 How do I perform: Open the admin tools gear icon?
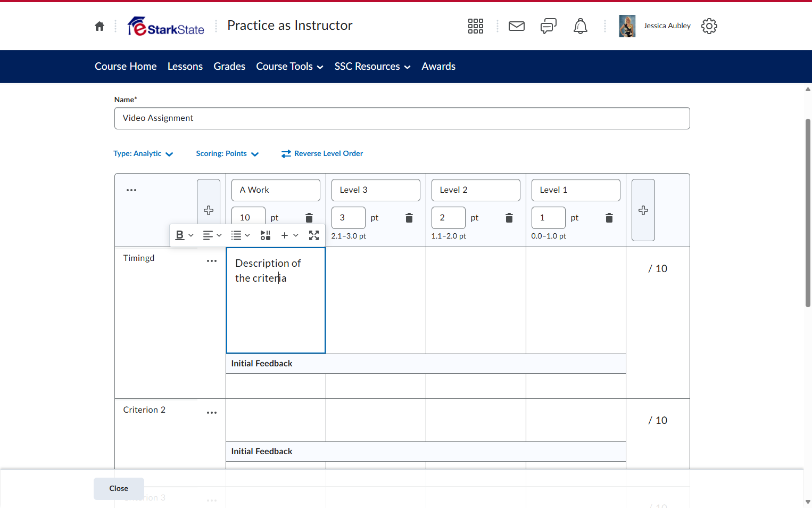pos(709,26)
